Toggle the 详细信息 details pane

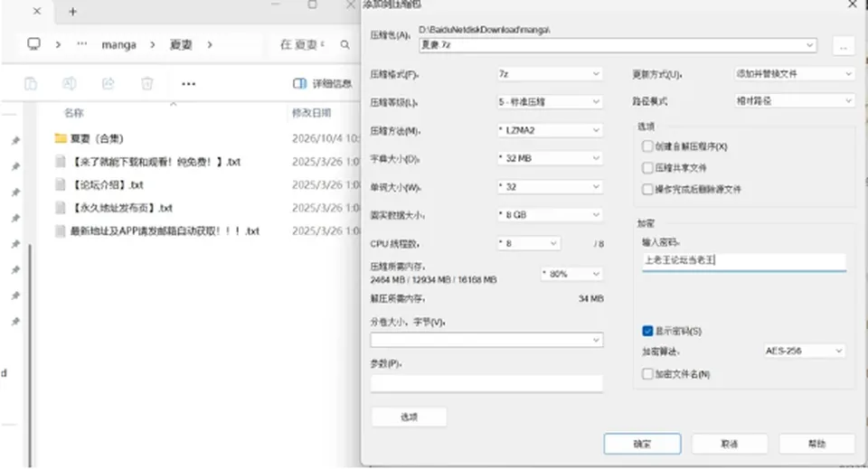point(323,83)
